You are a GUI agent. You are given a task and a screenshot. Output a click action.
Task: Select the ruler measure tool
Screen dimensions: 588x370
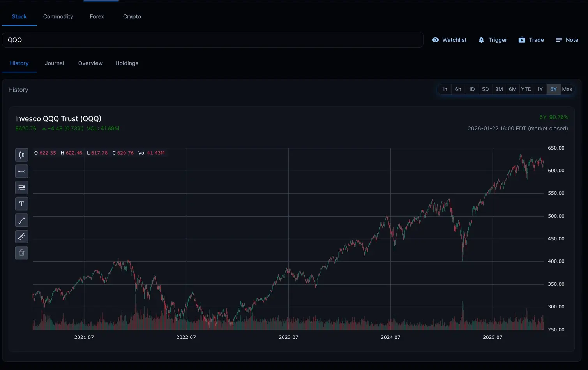pyautogui.click(x=22, y=237)
